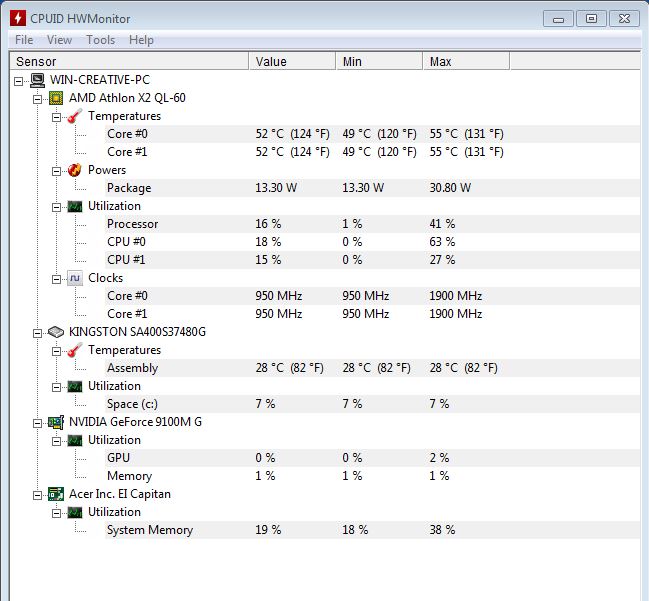Minimize the HWMonitor window
The image size is (649, 601).
pyautogui.click(x=558, y=19)
